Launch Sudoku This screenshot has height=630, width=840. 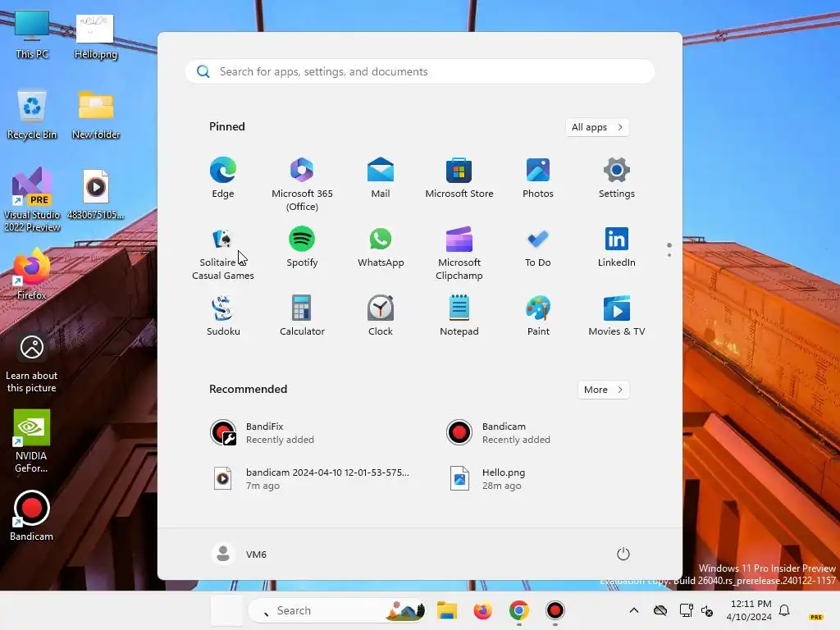click(x=223, y=316)
